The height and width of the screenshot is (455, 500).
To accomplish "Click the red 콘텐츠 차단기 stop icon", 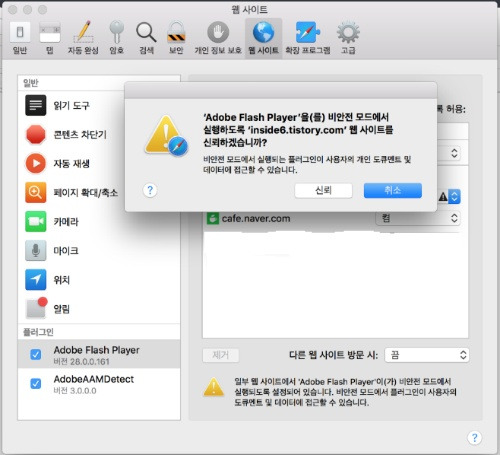I will coord(36,135).
